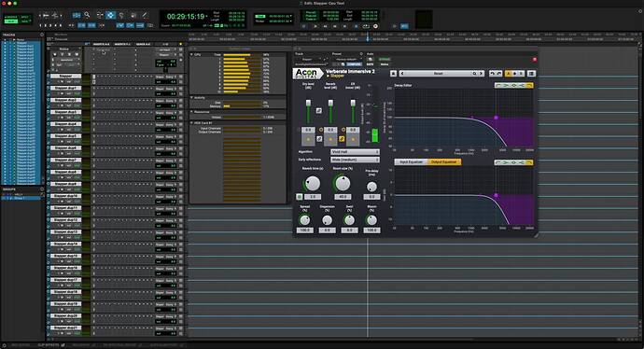
Task: Click the Inserts A-E column header
Action: click(x=101, y=45)
